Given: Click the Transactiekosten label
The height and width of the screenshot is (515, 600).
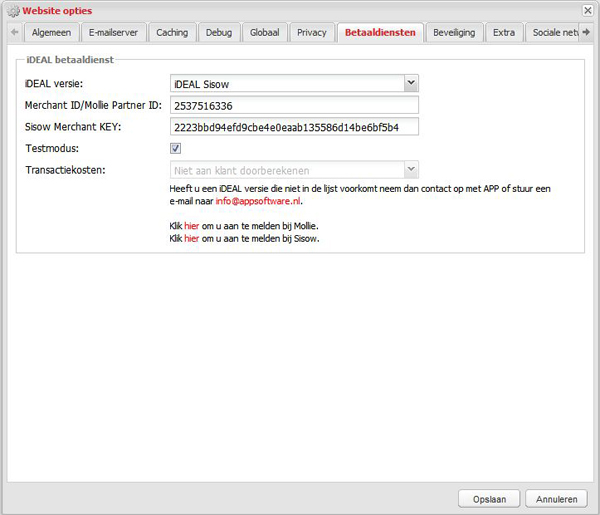Looking at the screenshot, I should pos(65,170).
